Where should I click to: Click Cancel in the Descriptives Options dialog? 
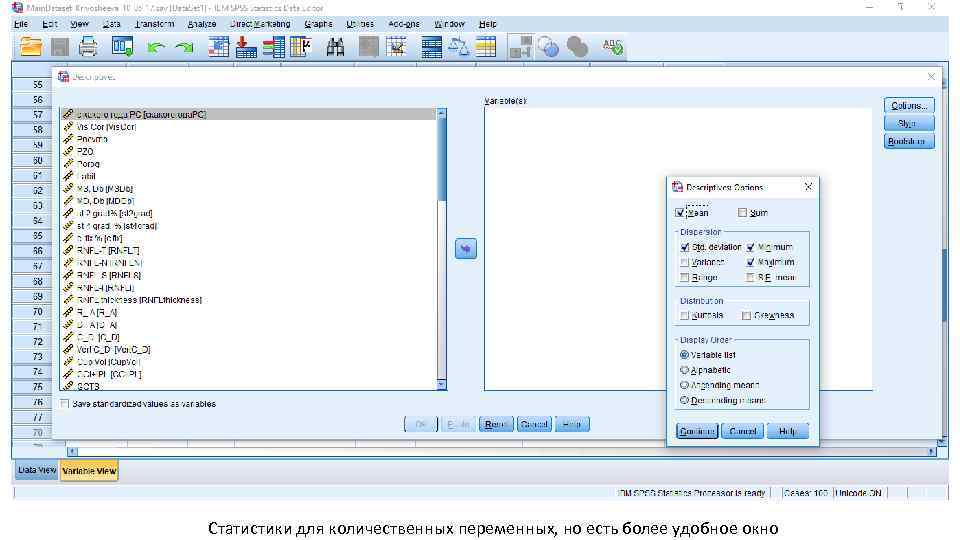coord(743,431)
